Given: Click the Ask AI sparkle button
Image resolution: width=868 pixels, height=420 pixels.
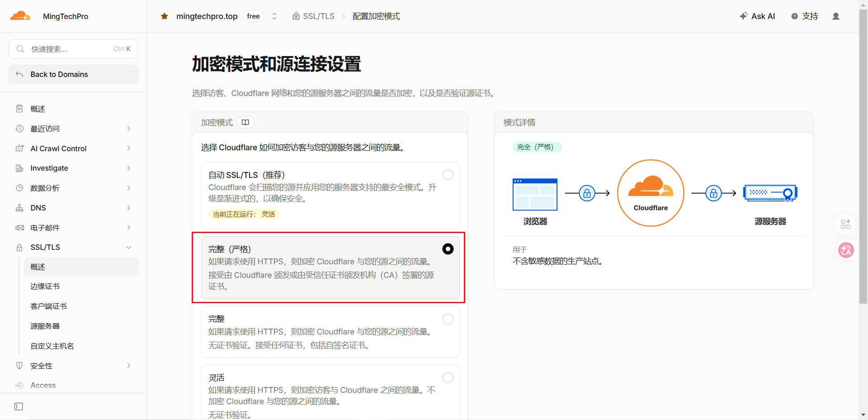Looking at the screenshot, I should tap(757, 16).
